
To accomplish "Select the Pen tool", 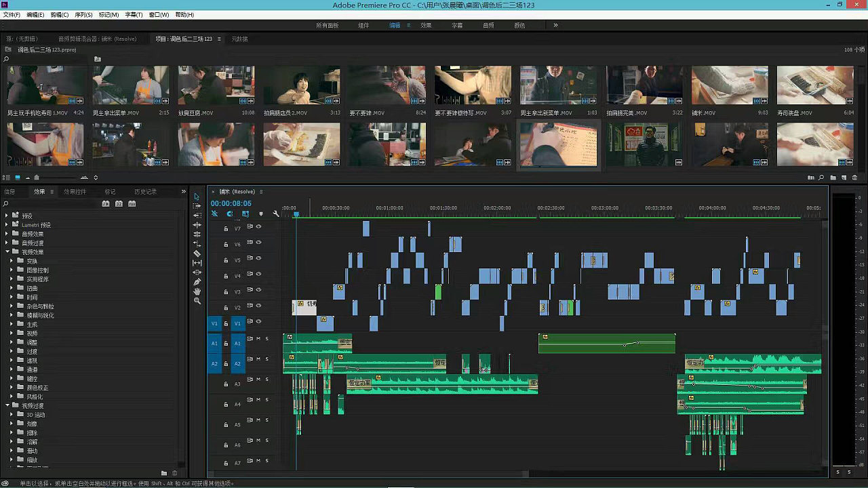I will (x=197, y=282).
